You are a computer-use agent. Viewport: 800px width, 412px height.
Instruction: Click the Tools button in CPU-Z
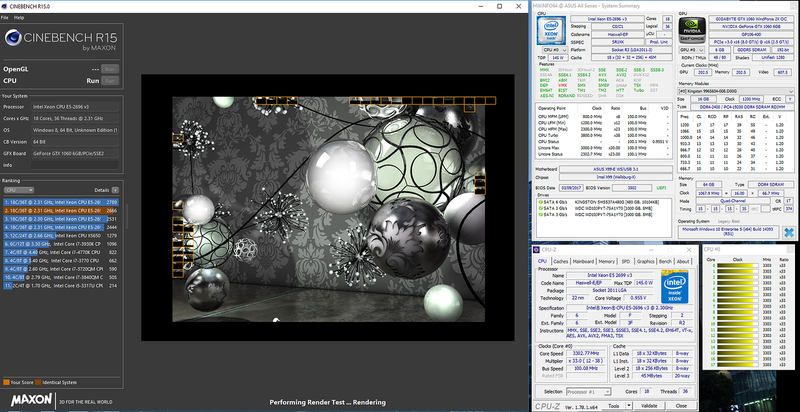[x=613, y=406]
